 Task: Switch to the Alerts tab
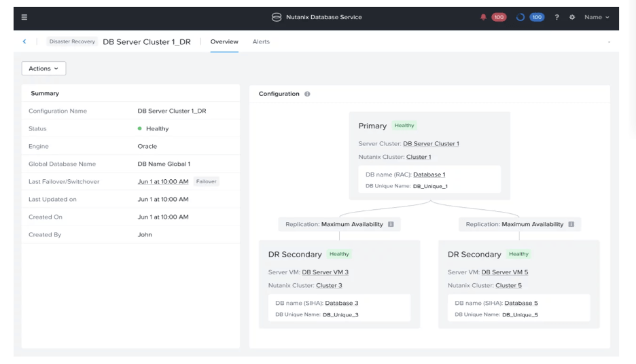(261, 41)
